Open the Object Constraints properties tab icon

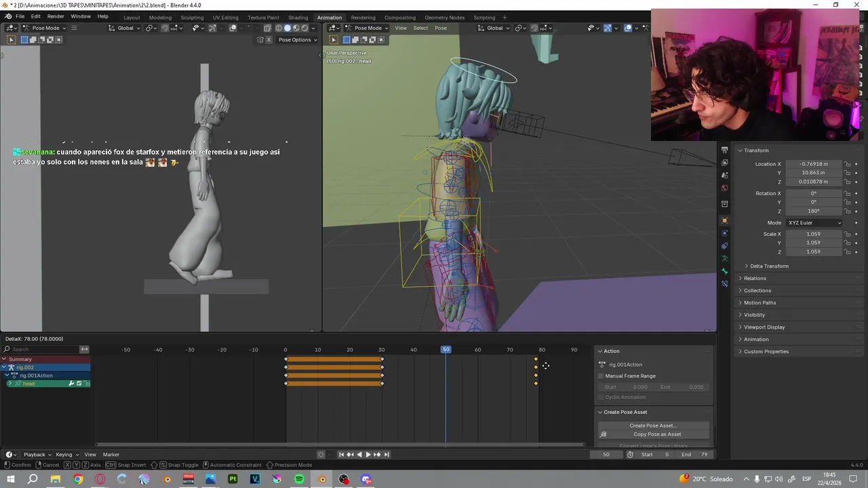coord(724,245)
